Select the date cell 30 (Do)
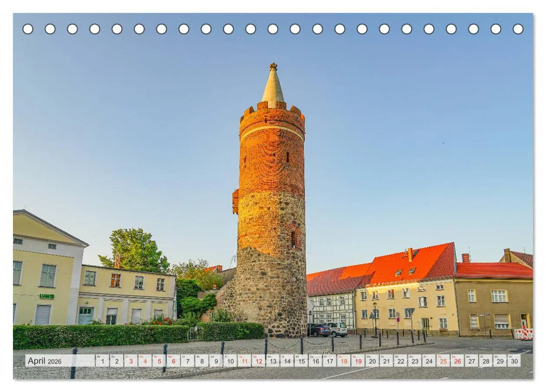This screenshot has height=392, width=546. (514, 361)
